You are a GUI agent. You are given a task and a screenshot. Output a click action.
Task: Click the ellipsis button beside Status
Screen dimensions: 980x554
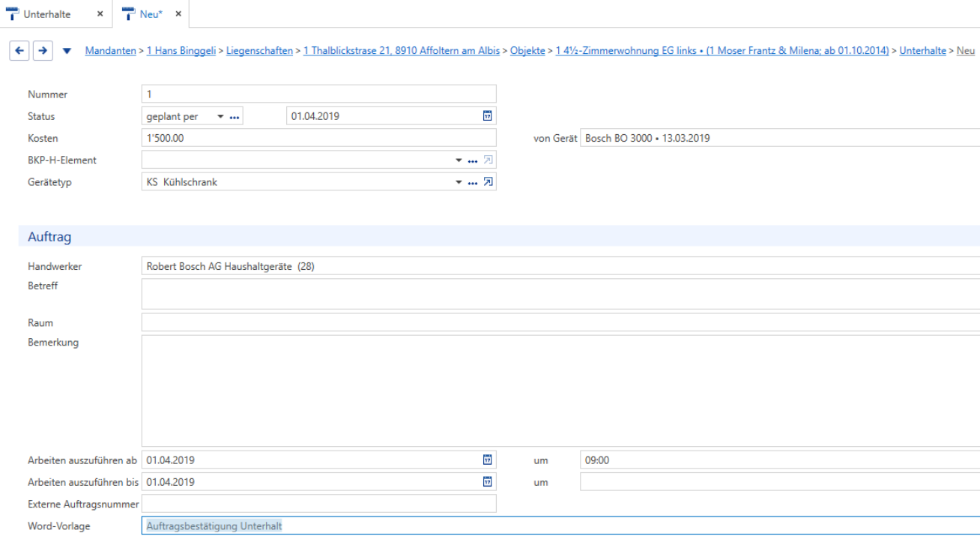pyautogui.click(x=234, y=116)
